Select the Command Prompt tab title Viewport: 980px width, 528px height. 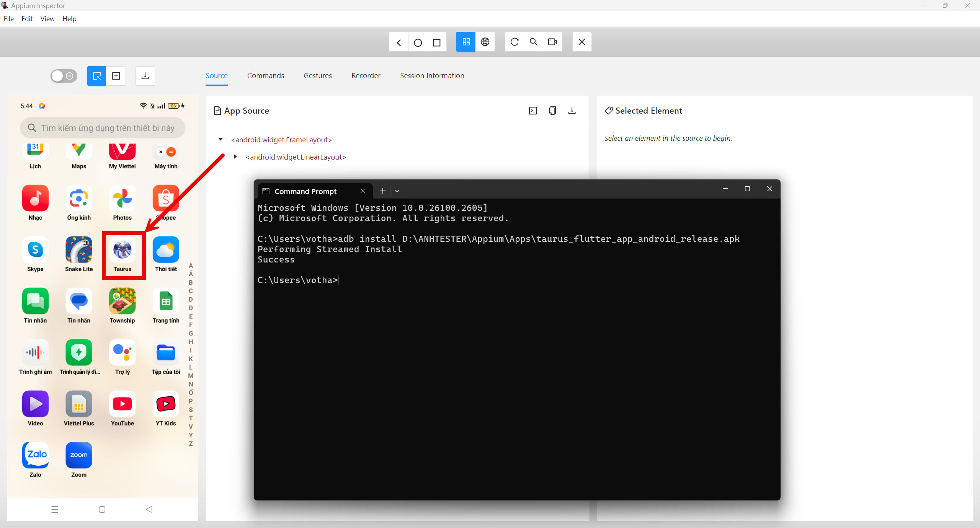tap(305, 191)
